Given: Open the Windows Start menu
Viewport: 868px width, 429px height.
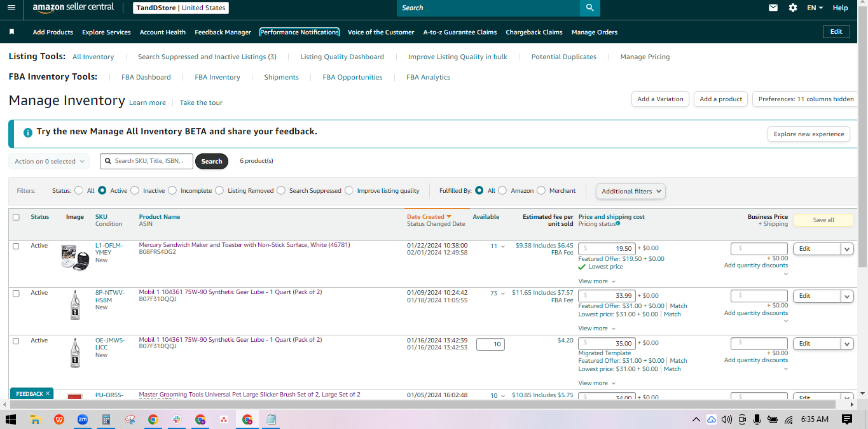Looking at the screenshot, I should click(x=11, y=419).
